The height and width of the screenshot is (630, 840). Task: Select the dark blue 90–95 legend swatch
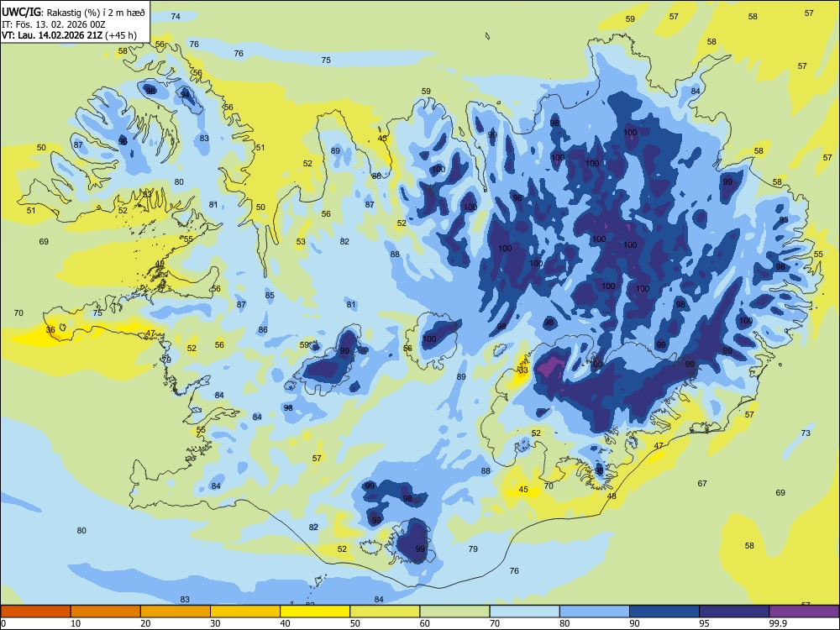coord(664,612)
